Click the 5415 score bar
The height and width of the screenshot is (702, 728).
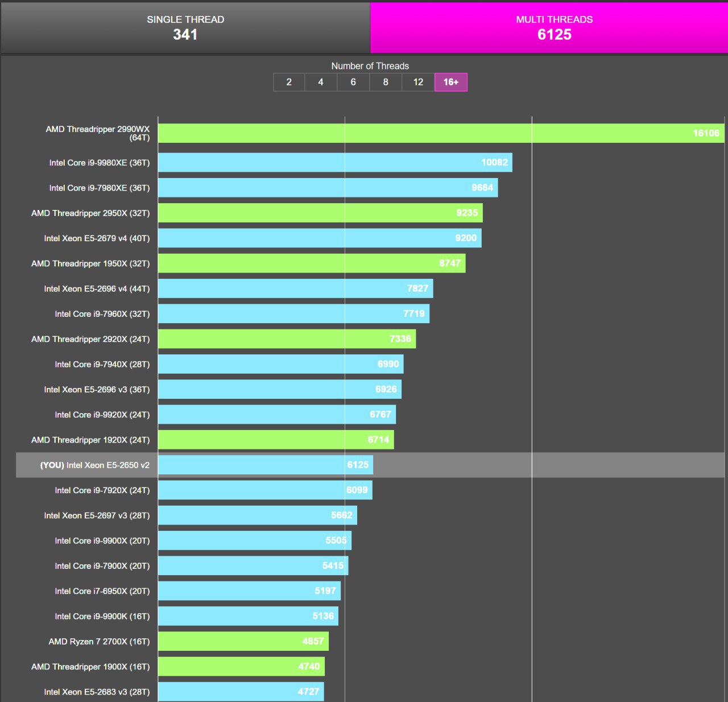253,565
